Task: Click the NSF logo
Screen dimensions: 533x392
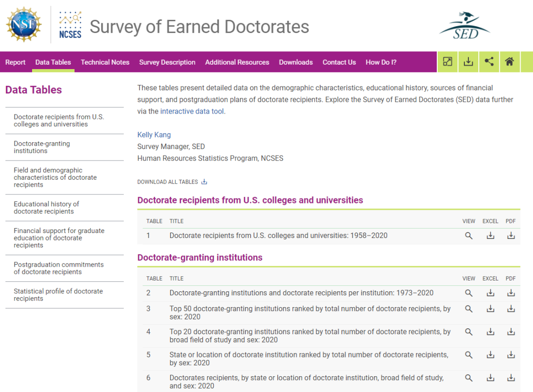Action: (24, 25)
